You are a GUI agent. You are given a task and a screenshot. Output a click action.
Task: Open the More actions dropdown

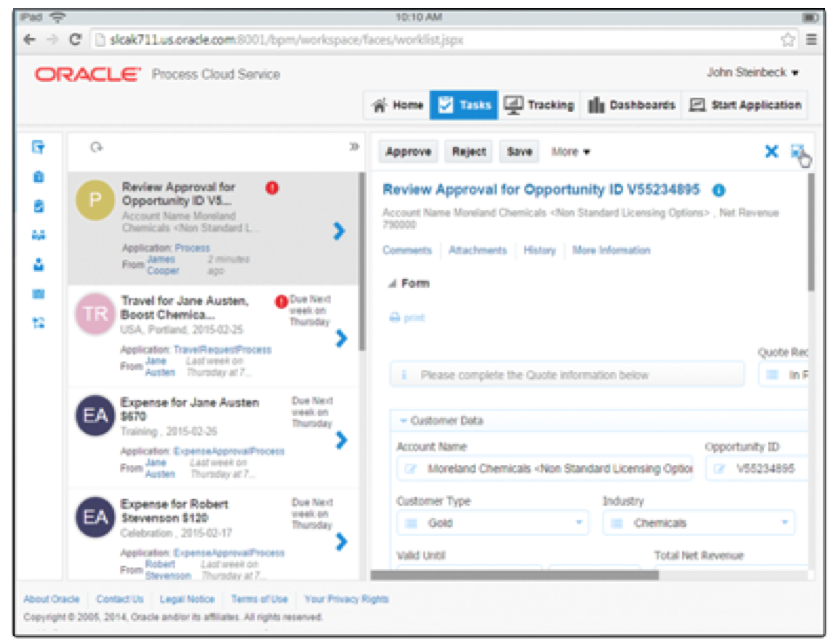(x=570, y=152)
